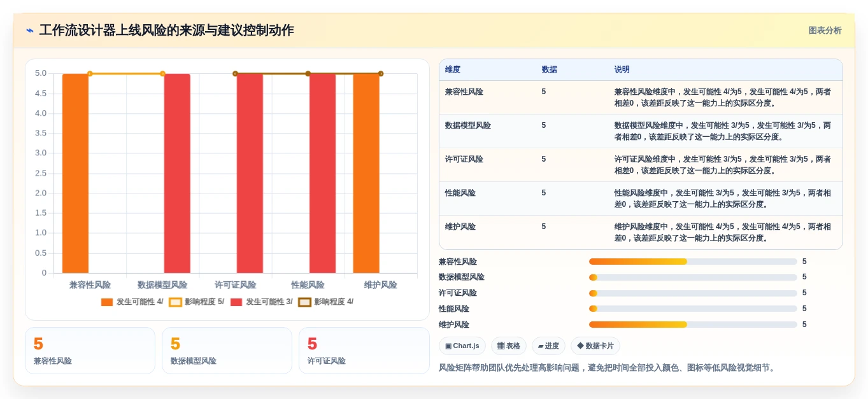
Task: Open the 许可证风险 summary card
Action: click(364, 351)
